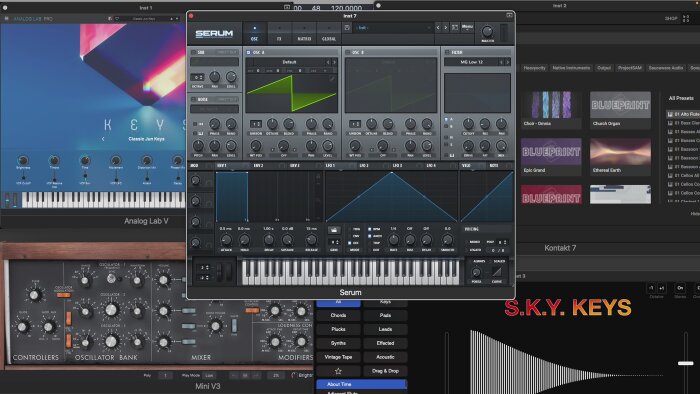700x394 pixels.
Task: Click the Mini V3 Oscillator 1 tuning knob
Action: click(x=112, y=278)
